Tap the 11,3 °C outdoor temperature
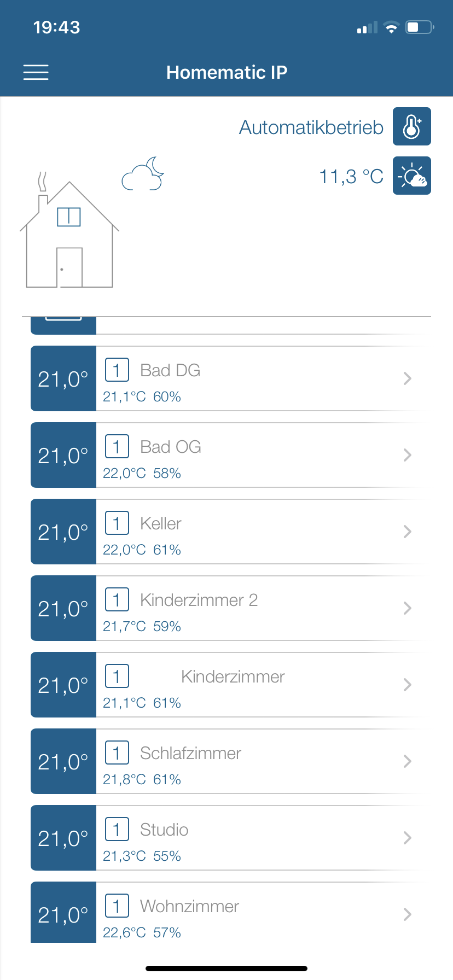Image resolution: width=453 pixels, height=980 pixels. (x=351, y=177)
